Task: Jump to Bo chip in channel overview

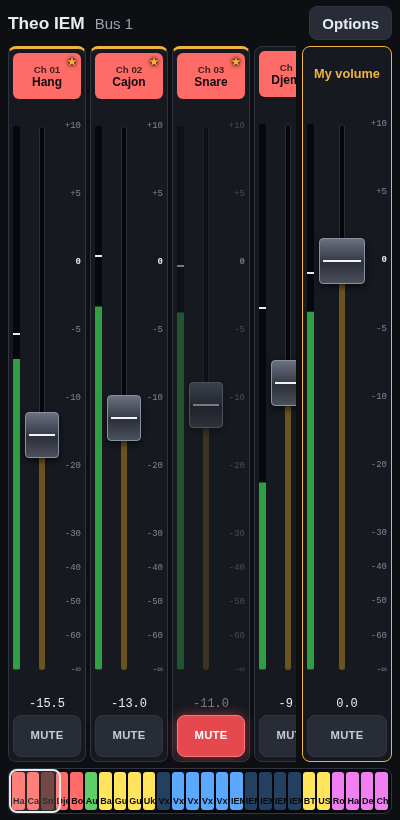Action: pos(77,791)
